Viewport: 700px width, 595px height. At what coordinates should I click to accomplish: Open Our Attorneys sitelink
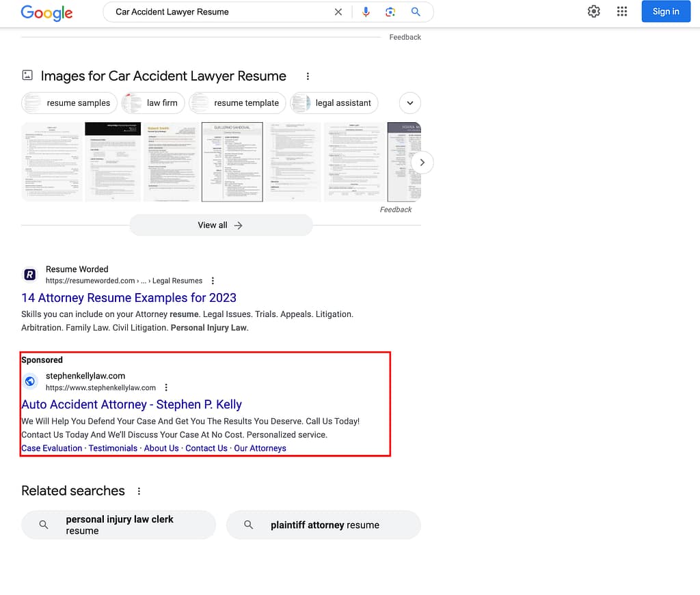point(260,448)
